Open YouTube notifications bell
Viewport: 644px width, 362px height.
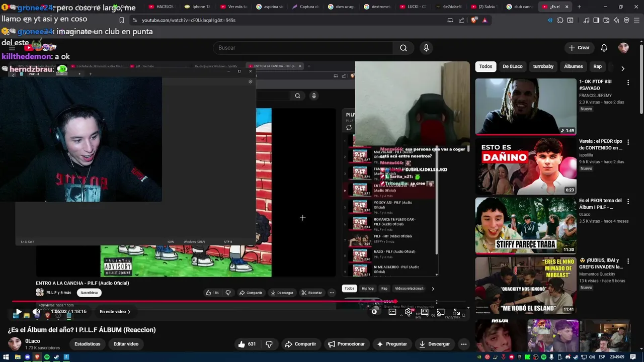(604, 48)
